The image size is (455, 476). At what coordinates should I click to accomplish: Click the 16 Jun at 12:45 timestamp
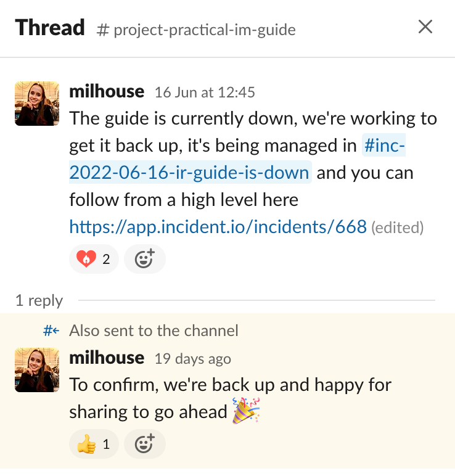[x=205, y=92]
